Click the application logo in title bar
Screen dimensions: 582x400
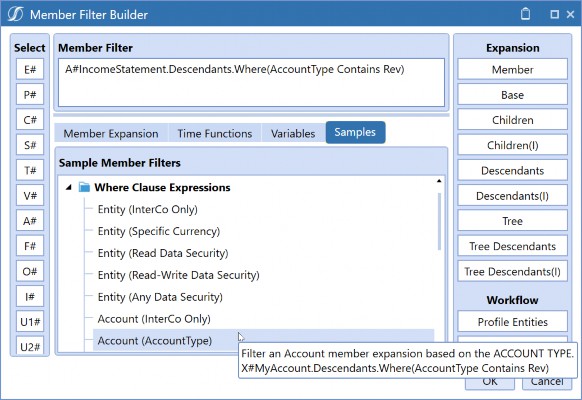point(15,14)
